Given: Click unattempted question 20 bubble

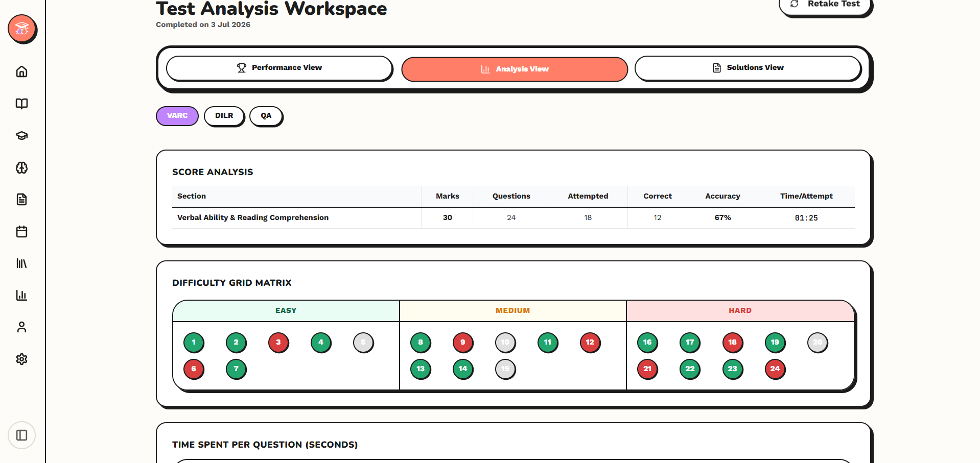Looking at the screenshot, I should tap(818, 343).
